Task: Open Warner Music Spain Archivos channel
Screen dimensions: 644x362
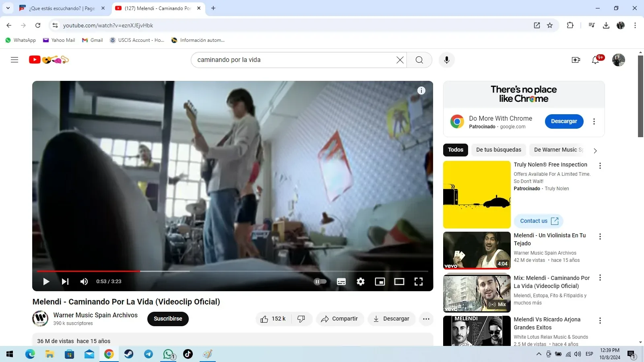Action: coord(95,315)
